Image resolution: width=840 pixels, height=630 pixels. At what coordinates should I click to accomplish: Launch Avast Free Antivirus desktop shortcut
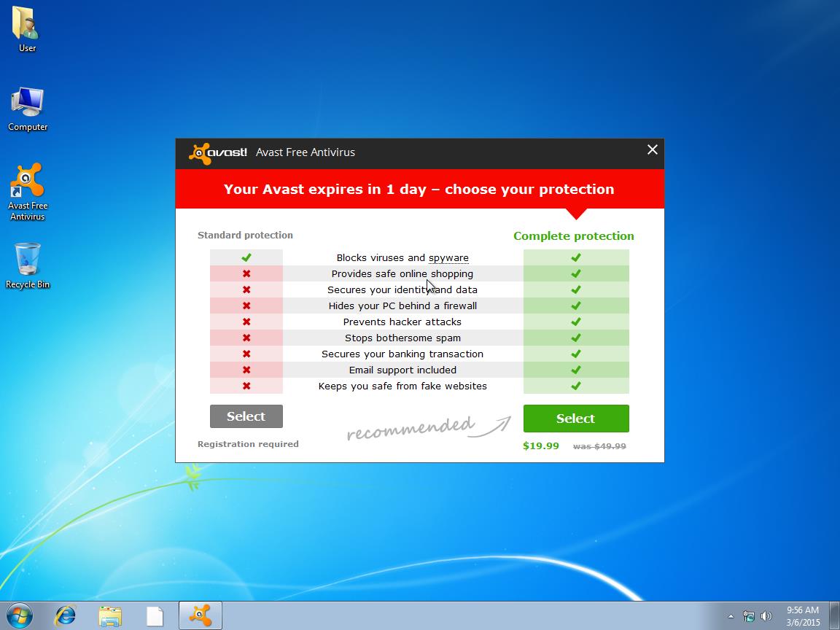pyautogui.click(x=27, y=191)
